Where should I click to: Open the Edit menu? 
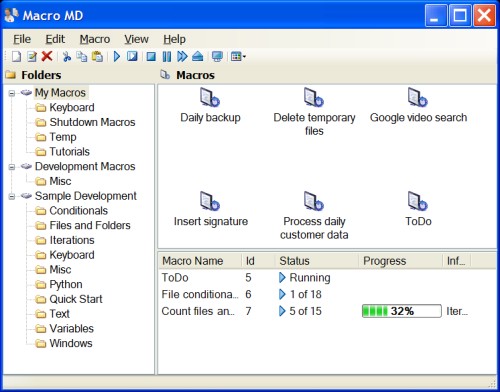point(55,39)
